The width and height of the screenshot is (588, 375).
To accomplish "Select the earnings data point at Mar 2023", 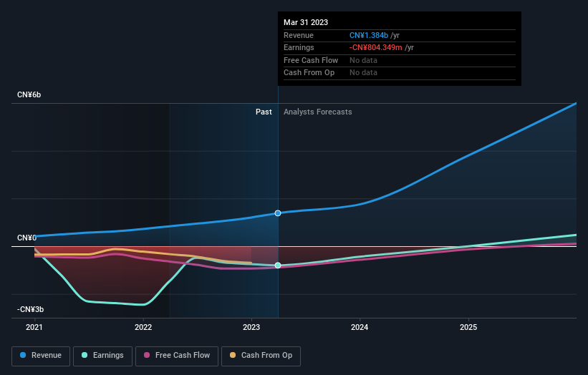I will [278, 266].
